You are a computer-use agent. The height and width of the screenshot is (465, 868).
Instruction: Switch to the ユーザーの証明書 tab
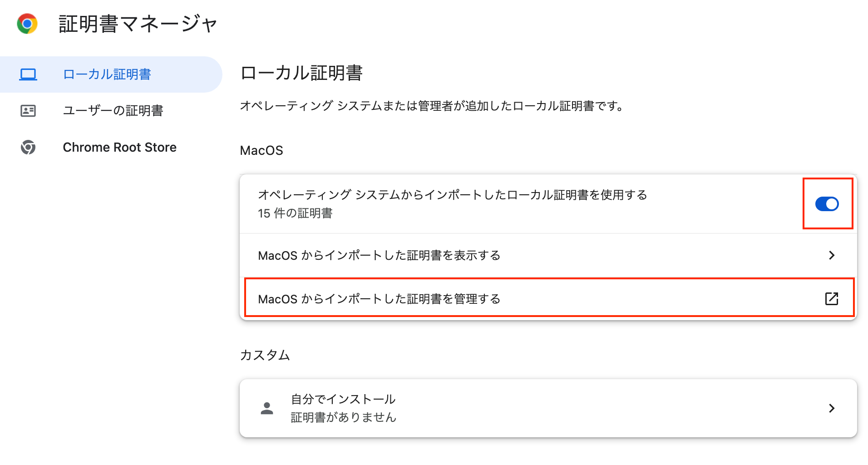pos(113,111)
